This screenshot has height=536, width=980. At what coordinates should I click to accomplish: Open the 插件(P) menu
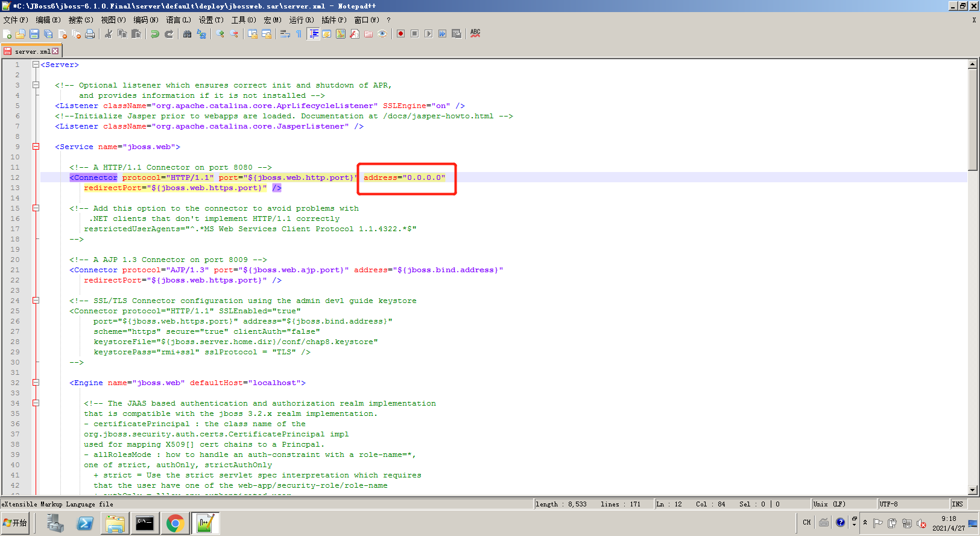coord(334,20)
